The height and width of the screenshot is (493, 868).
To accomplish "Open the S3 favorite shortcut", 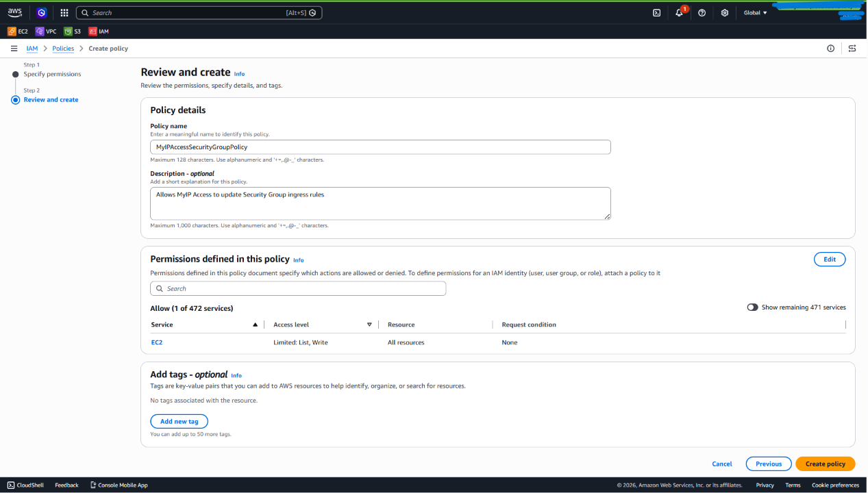I will [72, 31].
